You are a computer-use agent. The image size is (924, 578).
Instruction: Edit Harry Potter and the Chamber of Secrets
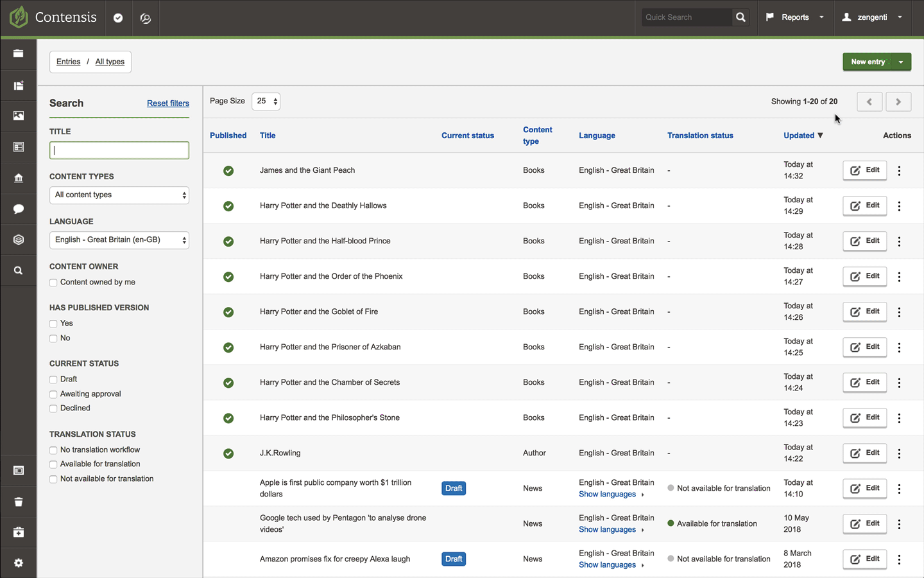864,383
